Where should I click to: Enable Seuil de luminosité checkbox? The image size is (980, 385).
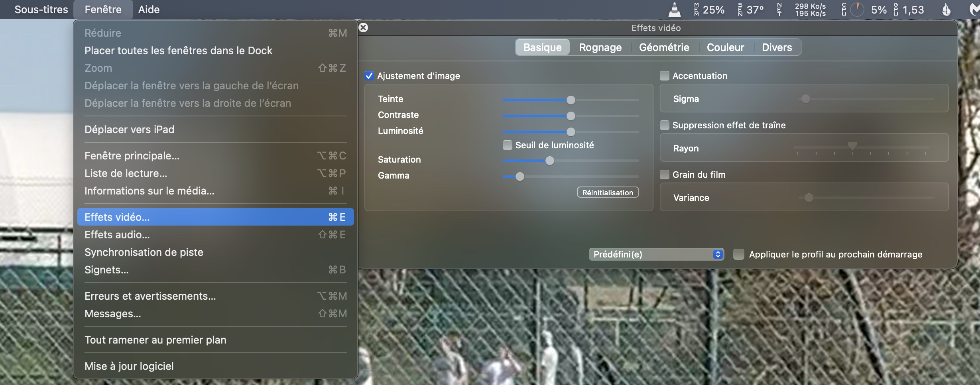tap(508, 145)
